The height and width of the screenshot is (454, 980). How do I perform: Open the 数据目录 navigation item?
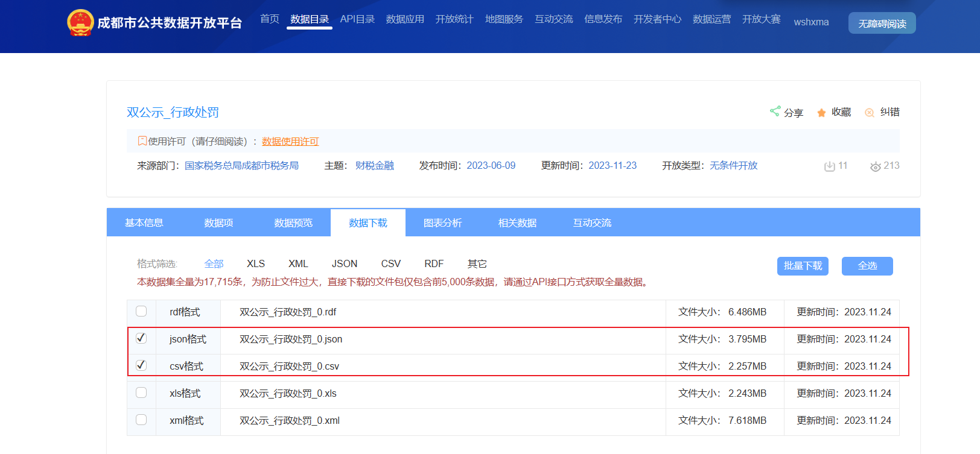(310, 19)
